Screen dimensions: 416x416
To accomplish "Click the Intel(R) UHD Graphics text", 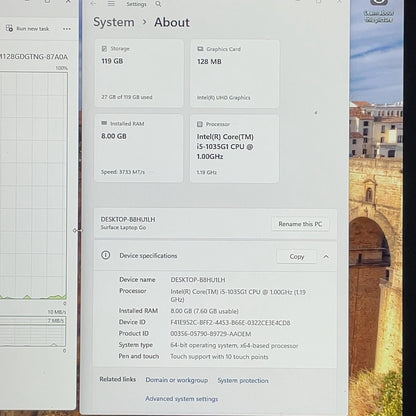I will 224,98.
